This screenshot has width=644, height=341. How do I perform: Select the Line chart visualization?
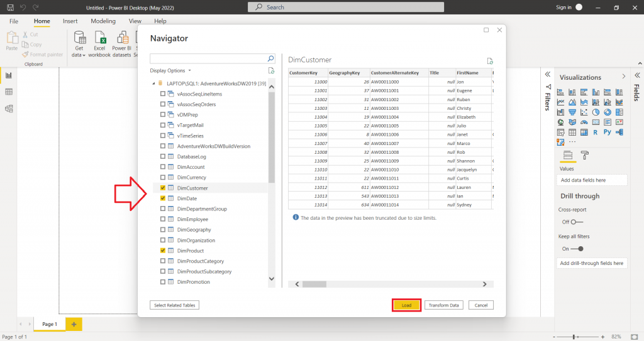(x=560, y=102)
